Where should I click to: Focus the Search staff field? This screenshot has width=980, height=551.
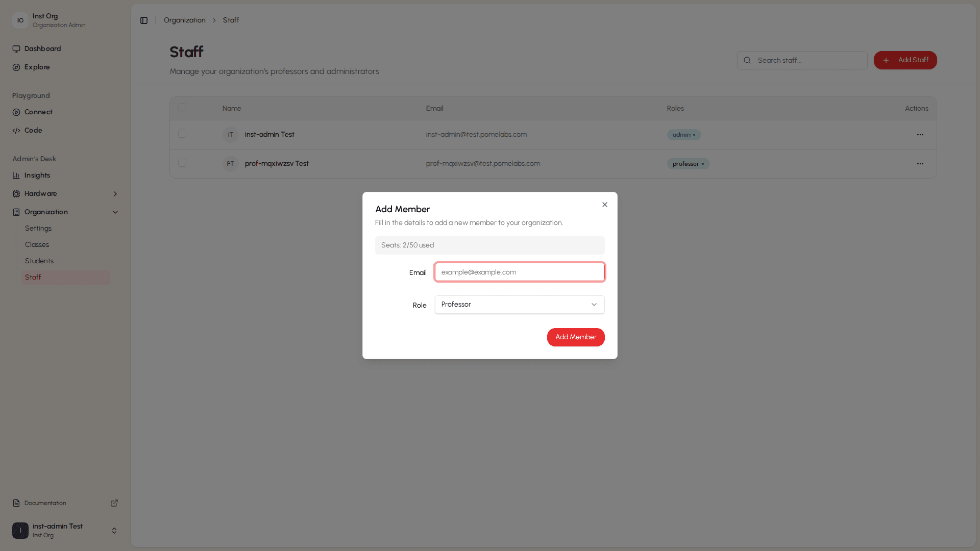(x=802, y=60)
